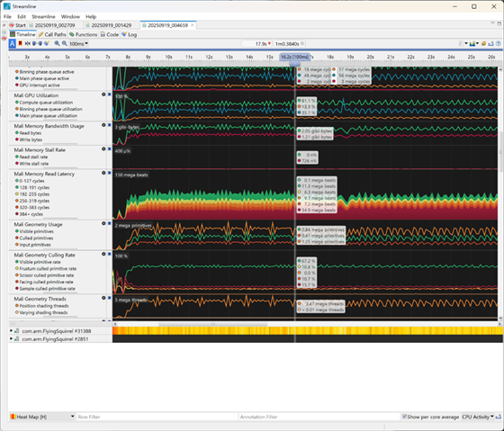Switch to the Call Paths tab

coord(52,34)
